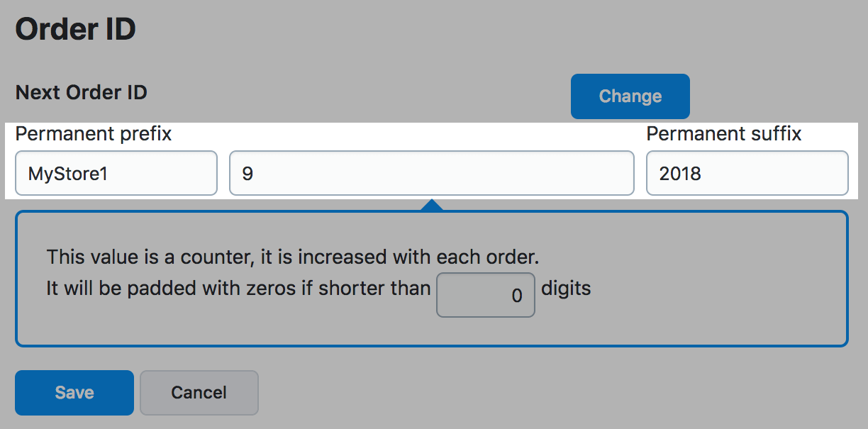Viewport: 868px width, 429px height.
Task: Focus the Permanent prefix field containing MyStore1
Action: pyautogui.click(x=116, y=173)
